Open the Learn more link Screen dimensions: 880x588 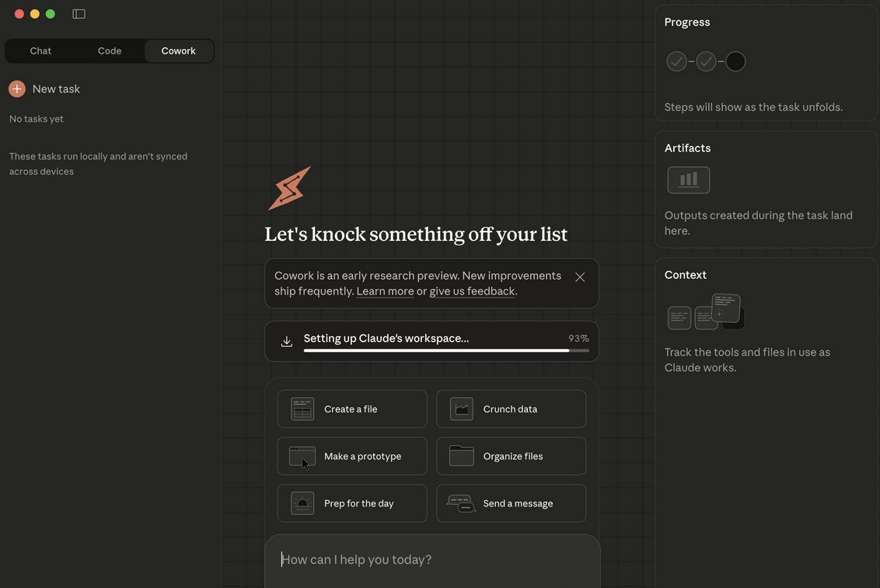tap(385, 291)
